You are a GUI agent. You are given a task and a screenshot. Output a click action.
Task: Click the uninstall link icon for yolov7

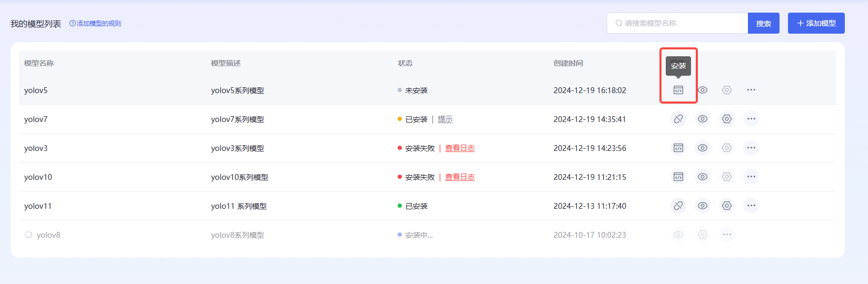[678, 119]
